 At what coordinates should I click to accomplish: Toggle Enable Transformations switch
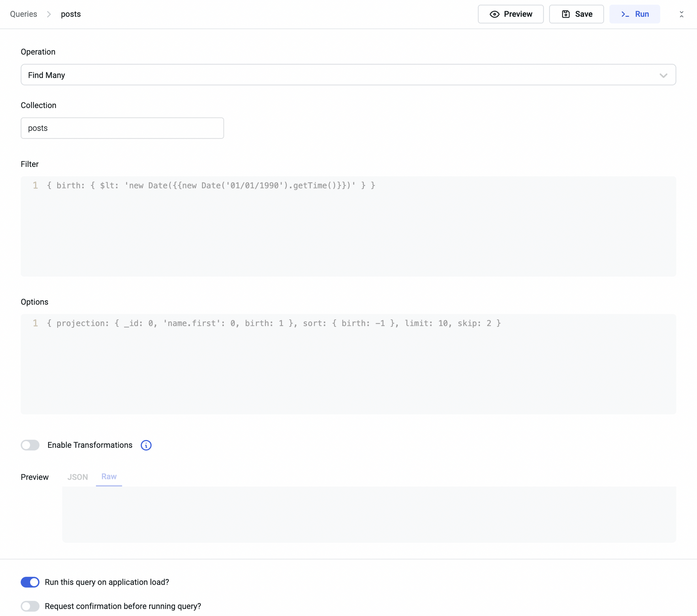tap(30, 445)
